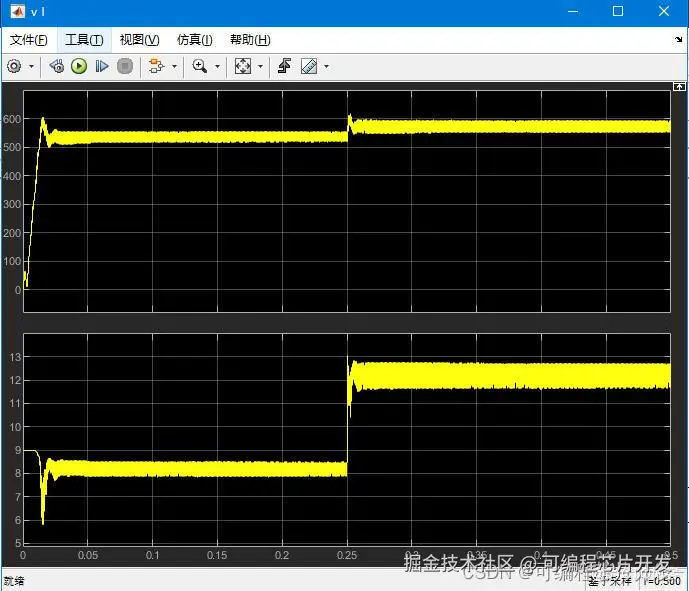
Task: Click the scale axes limits icon
Action: pos(243,66)
